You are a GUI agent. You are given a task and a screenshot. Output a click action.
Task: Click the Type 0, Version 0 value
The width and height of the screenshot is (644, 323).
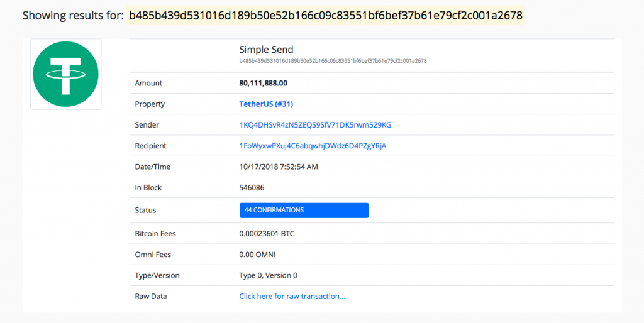pos(268,275)
